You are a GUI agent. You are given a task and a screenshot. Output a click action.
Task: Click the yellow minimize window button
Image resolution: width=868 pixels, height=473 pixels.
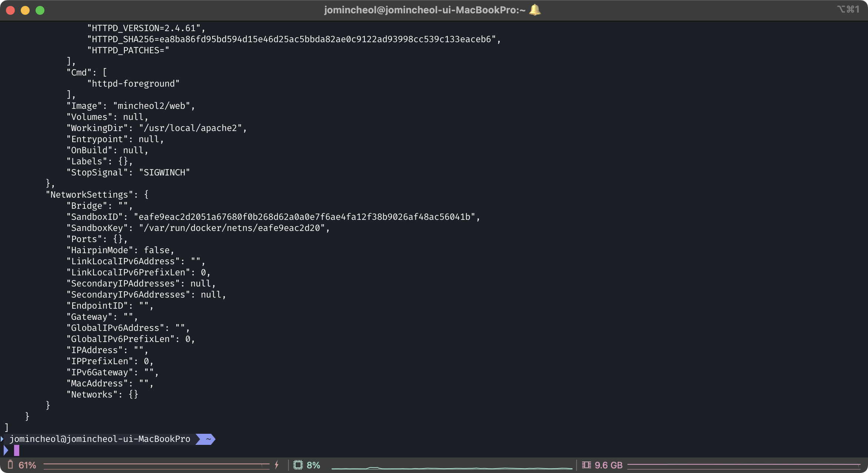[x=25, y=10]
